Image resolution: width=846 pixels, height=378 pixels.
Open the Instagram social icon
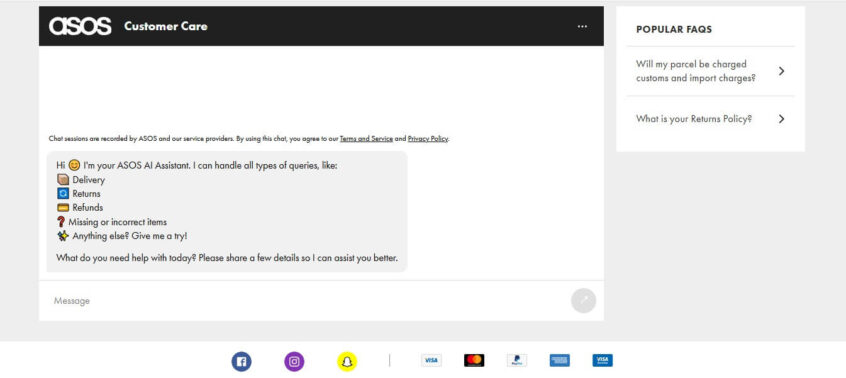[x=294, y=361]
